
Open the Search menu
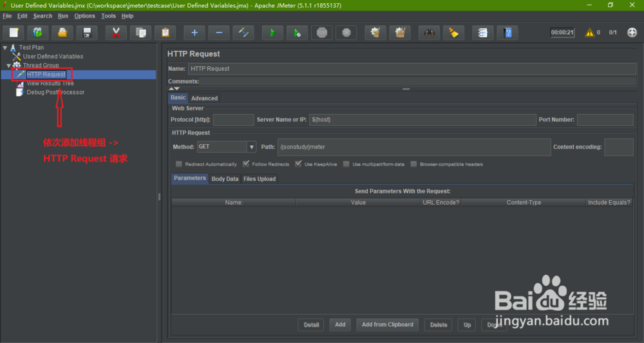click(x=43, y=16)
